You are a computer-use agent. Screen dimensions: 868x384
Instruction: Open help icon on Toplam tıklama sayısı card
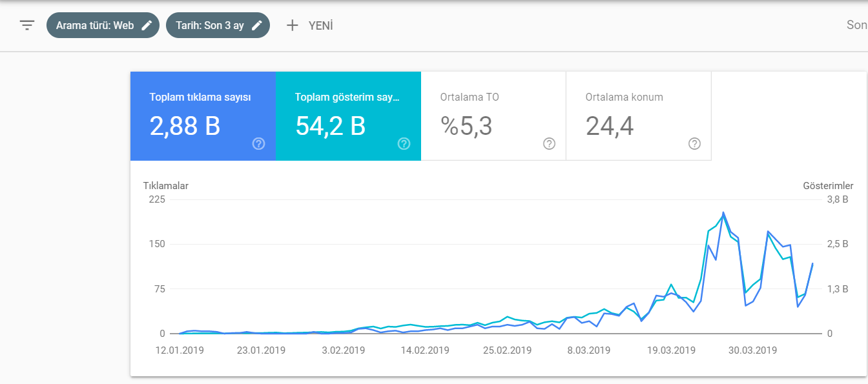click(x=258, y=143)
